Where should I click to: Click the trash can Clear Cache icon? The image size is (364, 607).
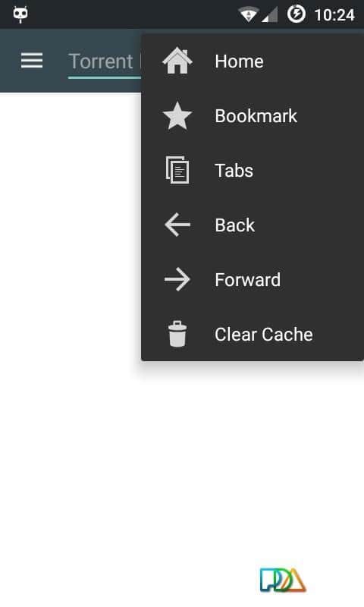177,334
